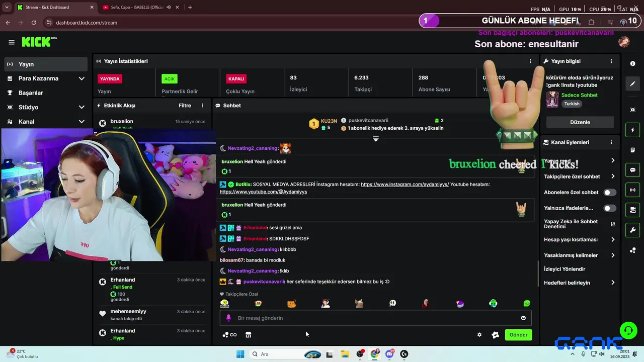Image resolution: width=644 pixels, height=362 pixels.
Task: Open Yayın bilgisi three-dot menu
Action: pyautogui.click(x=611, y=61)
